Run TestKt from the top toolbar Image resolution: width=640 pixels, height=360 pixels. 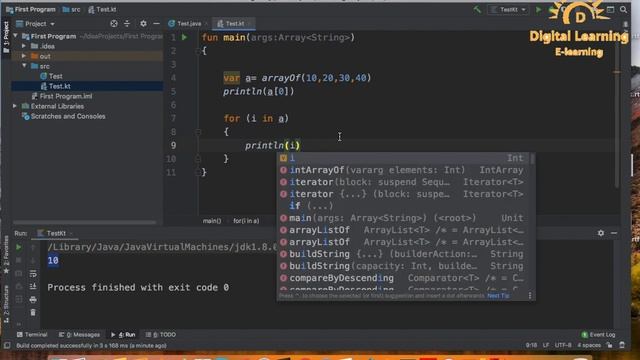tap(538, 9)
